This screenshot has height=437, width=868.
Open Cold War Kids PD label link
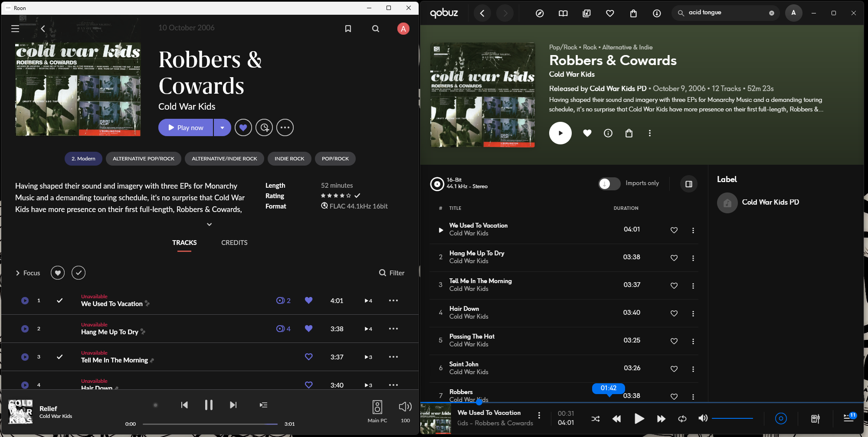[x=770, y=202]
